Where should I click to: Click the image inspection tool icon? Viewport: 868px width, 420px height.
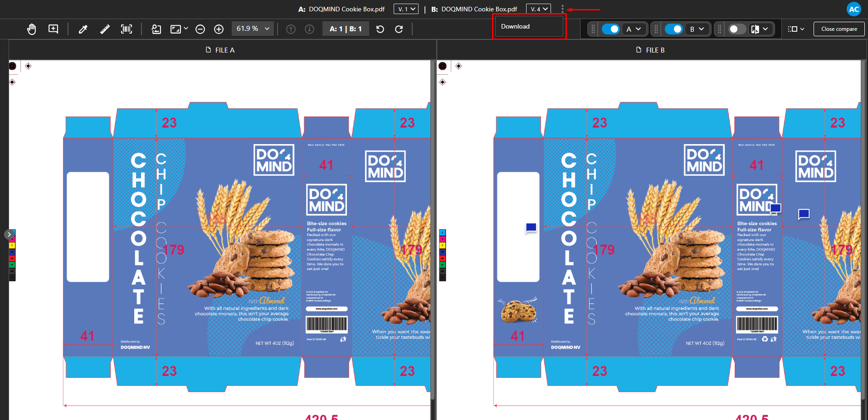click(156, 29)
